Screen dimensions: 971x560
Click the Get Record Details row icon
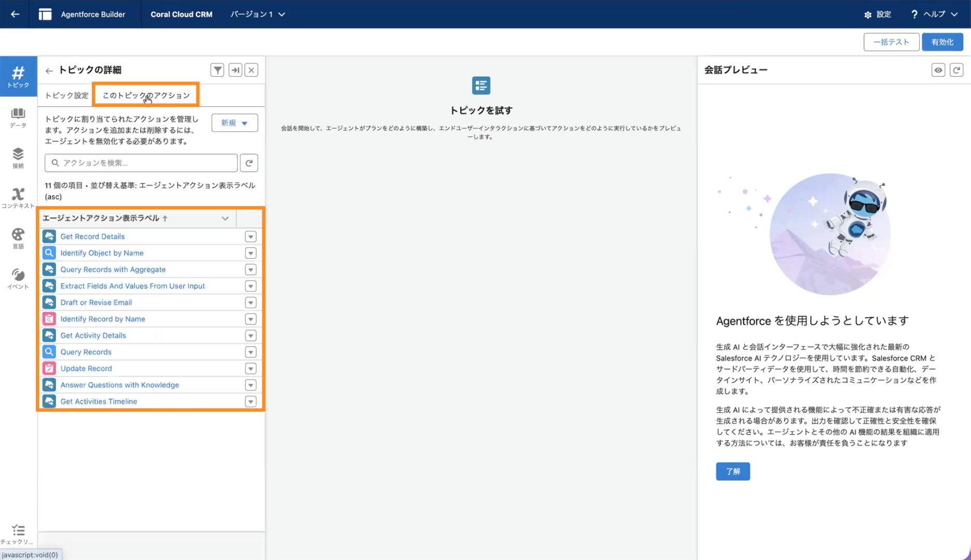(x=49, y=236)
